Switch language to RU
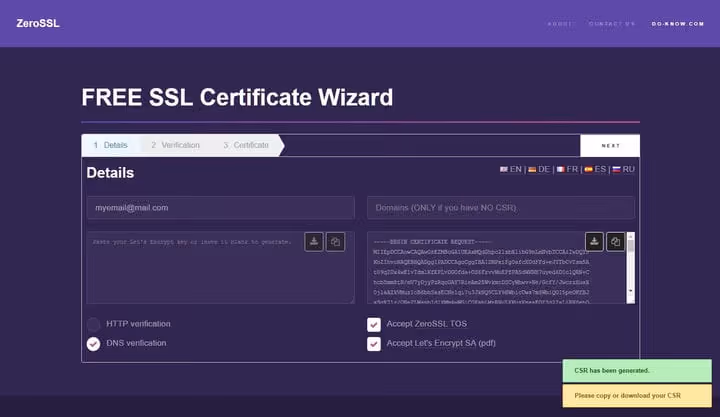720x417 pixels. [624, 169]
